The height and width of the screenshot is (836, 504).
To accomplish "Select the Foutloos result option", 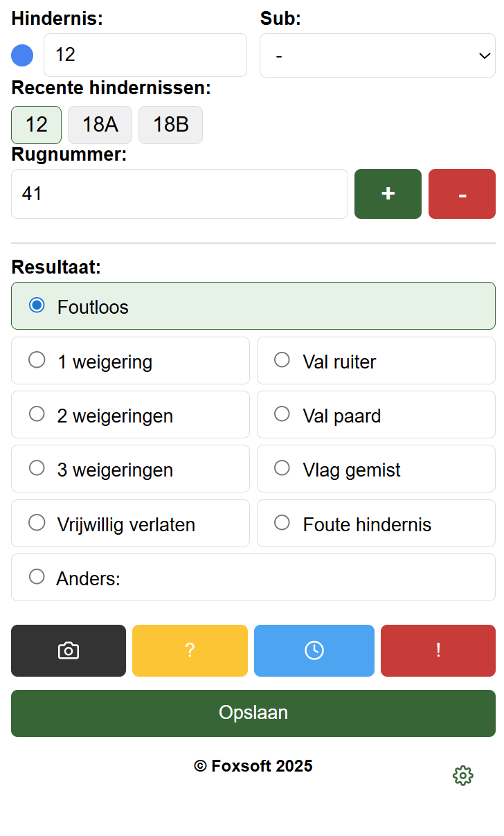I will [x=37, y=305].
